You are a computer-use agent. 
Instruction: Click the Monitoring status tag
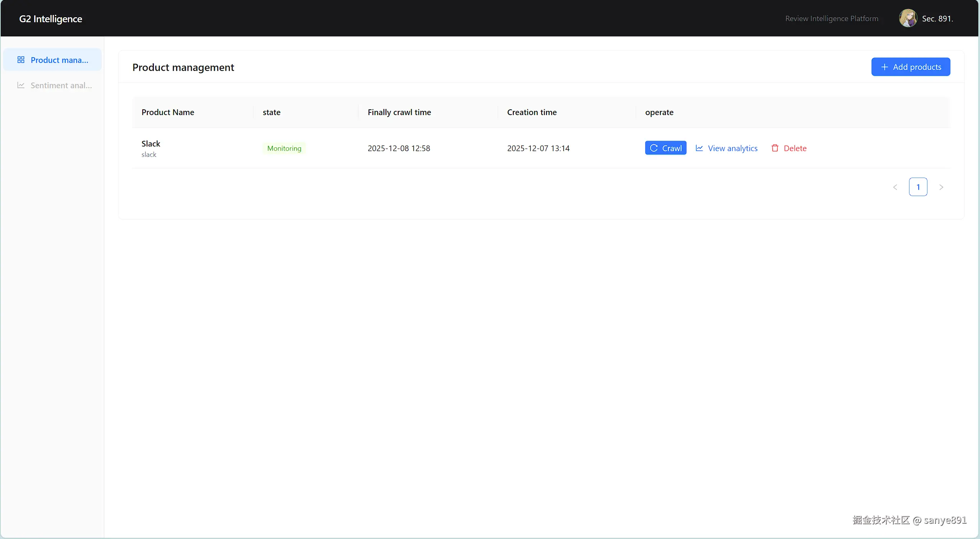284,148
